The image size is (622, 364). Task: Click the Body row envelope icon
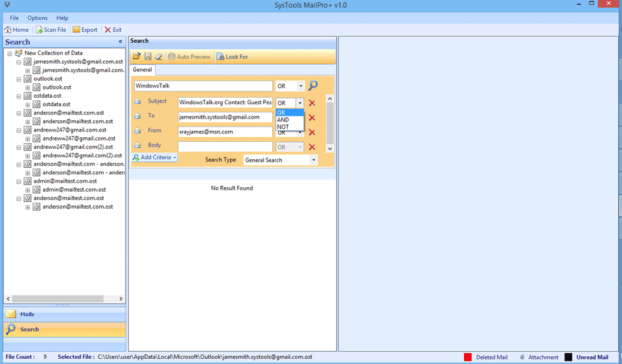137,145
